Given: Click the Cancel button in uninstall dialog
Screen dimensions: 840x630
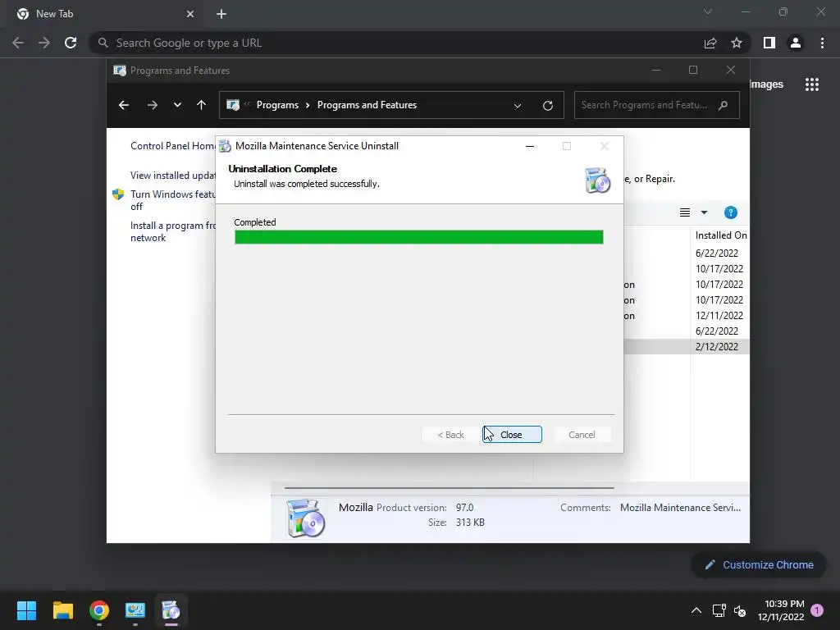Looking at the screenshot, I should tap(582, 435).
